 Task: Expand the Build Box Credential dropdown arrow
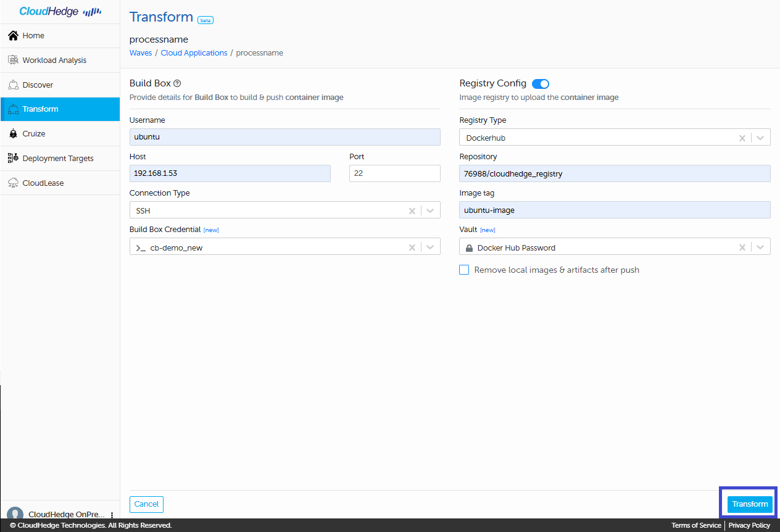431,247
